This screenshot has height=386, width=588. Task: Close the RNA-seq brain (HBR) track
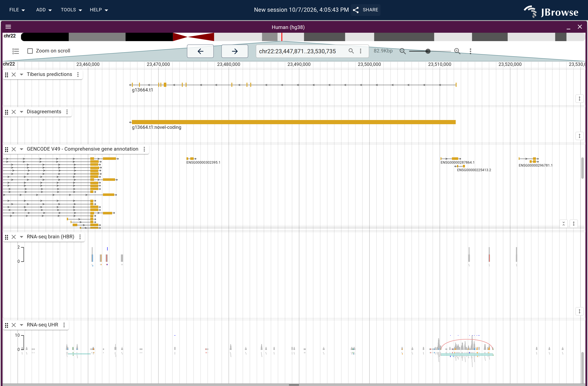coord(14,237)
